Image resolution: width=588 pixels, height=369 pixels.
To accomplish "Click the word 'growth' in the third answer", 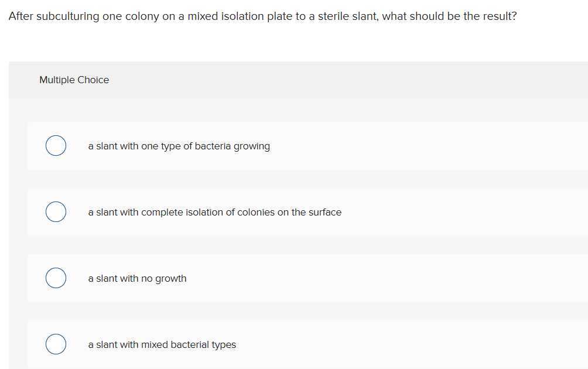I will point(170,278).
